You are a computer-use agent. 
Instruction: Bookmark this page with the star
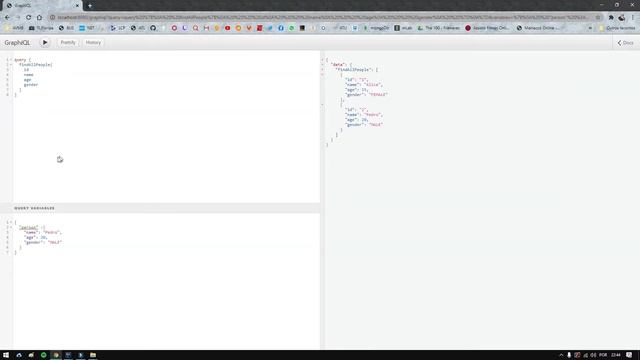[598, 18]
